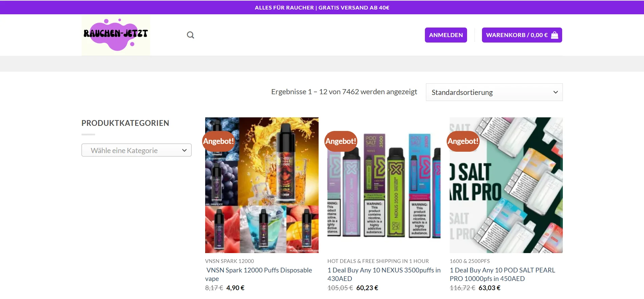
Task: Click Angebot! badge on POD SALT product
Action: click(463, 141)
